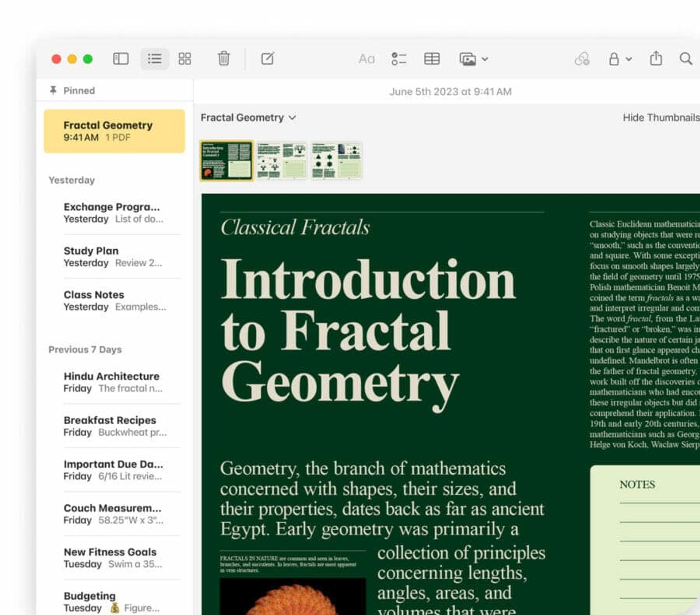The image size is (700, 615).
Task: Open the Couch Measurem... note
Action: point(114,514)
